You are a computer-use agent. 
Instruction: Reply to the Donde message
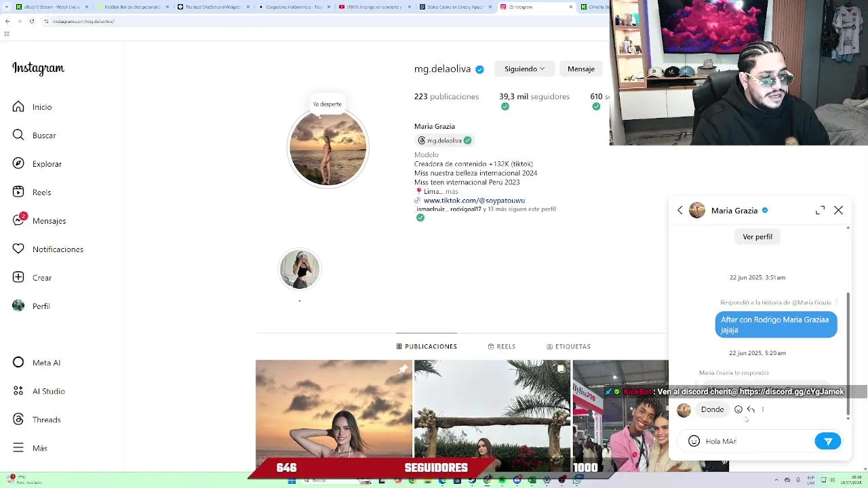click(x=751, y=409)
